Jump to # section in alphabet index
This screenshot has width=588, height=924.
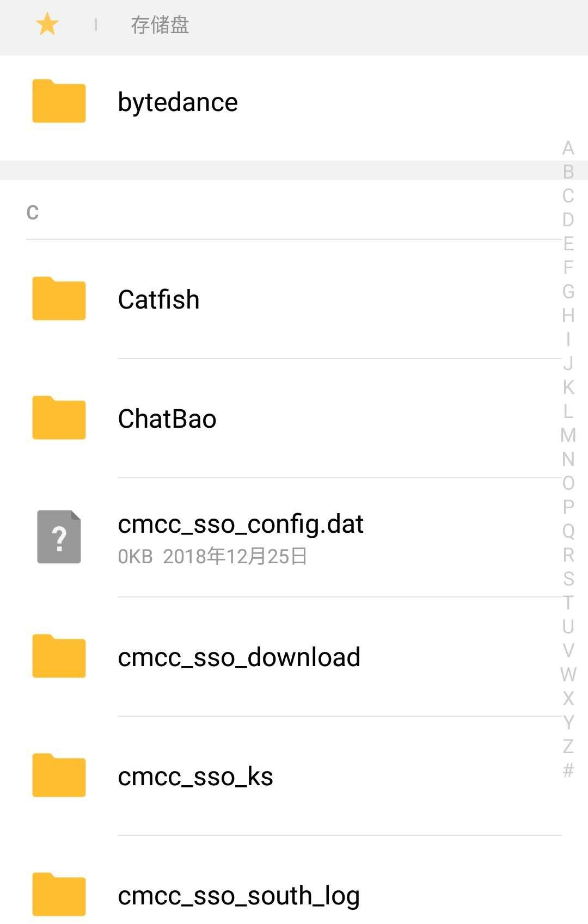[x=568, y=771]
